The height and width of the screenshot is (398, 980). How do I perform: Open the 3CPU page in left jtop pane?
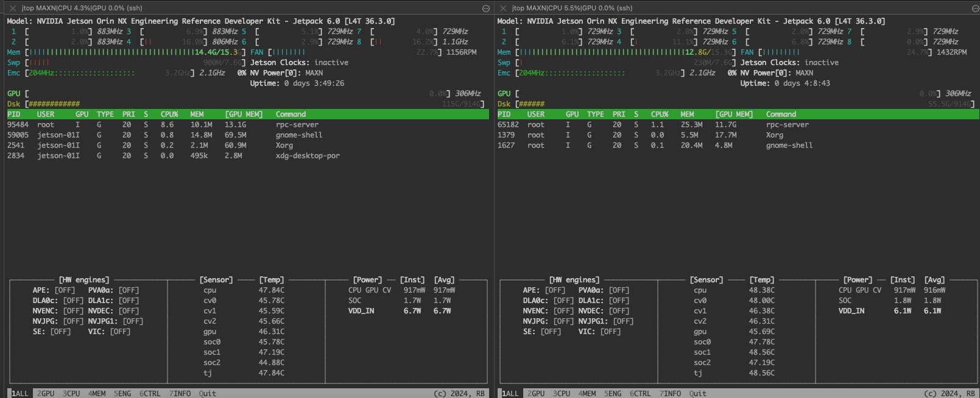click(71, 393)
